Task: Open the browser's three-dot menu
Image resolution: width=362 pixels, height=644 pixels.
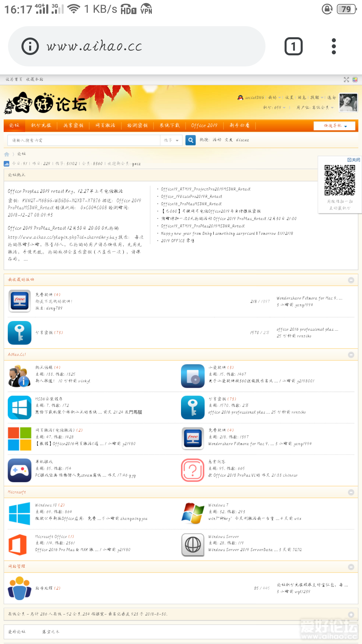Action: tap(334, 46)
